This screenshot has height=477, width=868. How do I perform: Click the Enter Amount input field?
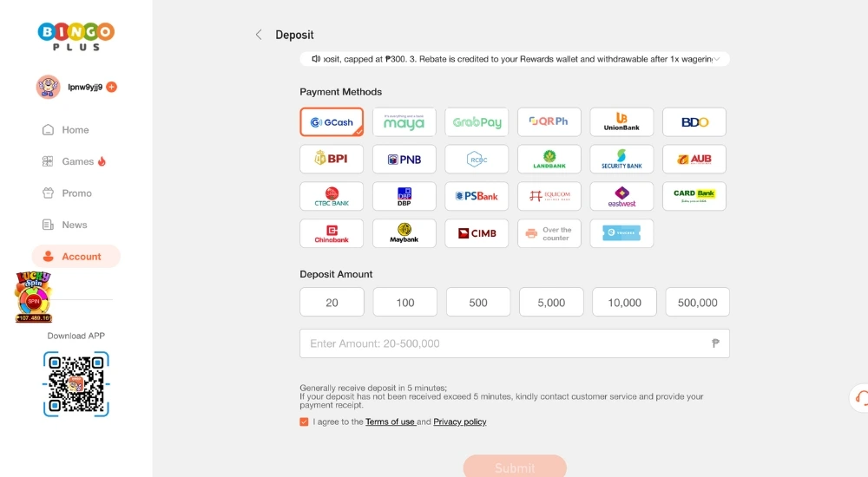[x=515, y=343]
